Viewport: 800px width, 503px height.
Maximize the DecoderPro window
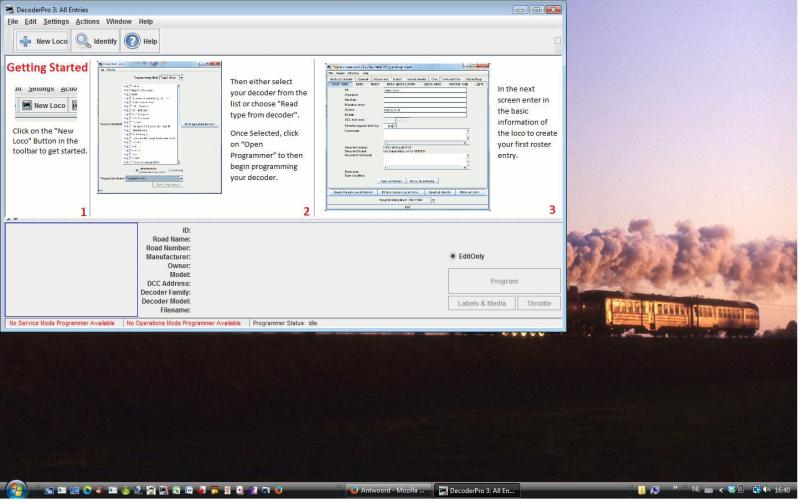pyautogui.click(x=537, y=9)
